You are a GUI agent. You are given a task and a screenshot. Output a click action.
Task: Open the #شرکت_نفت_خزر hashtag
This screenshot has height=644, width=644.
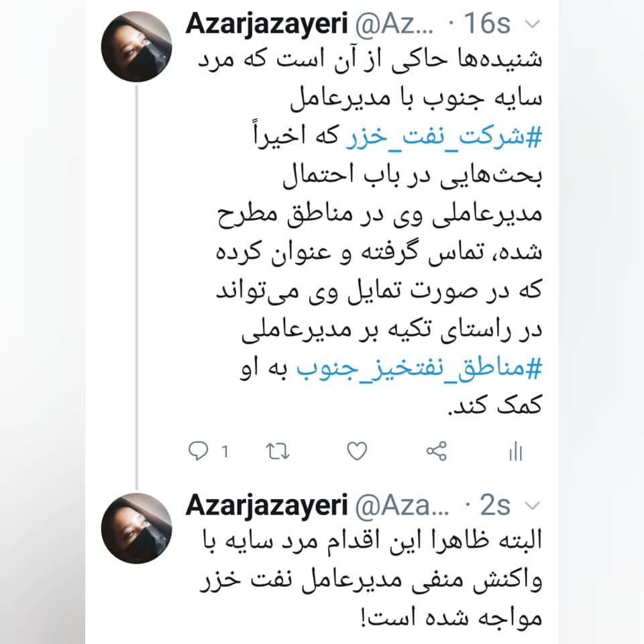(x=444, y=137)
